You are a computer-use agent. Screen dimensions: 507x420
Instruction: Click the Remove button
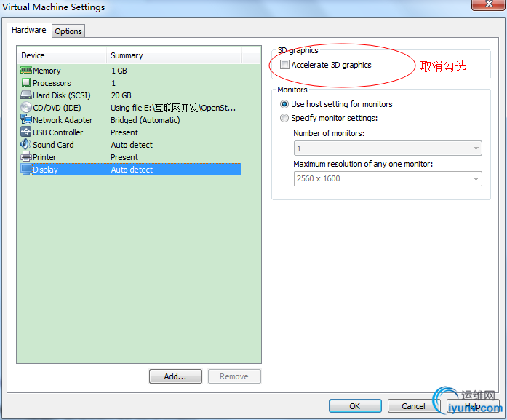(234, 376)
